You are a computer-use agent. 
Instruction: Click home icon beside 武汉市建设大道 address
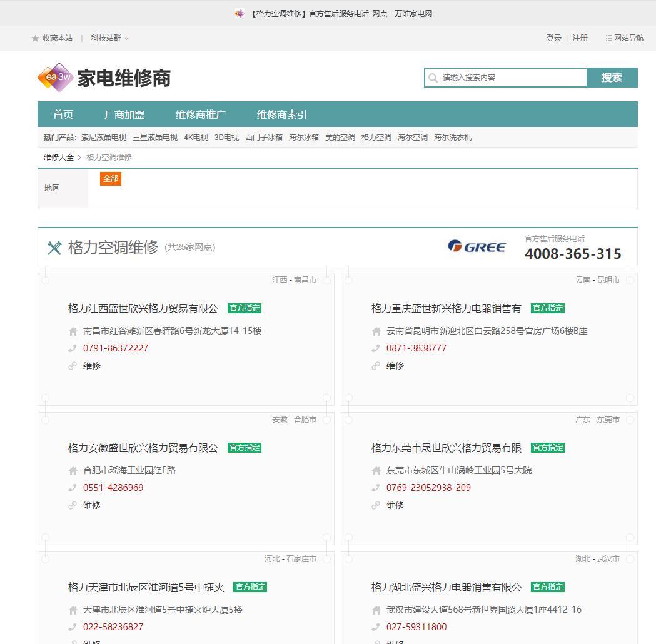coord(376,610)
